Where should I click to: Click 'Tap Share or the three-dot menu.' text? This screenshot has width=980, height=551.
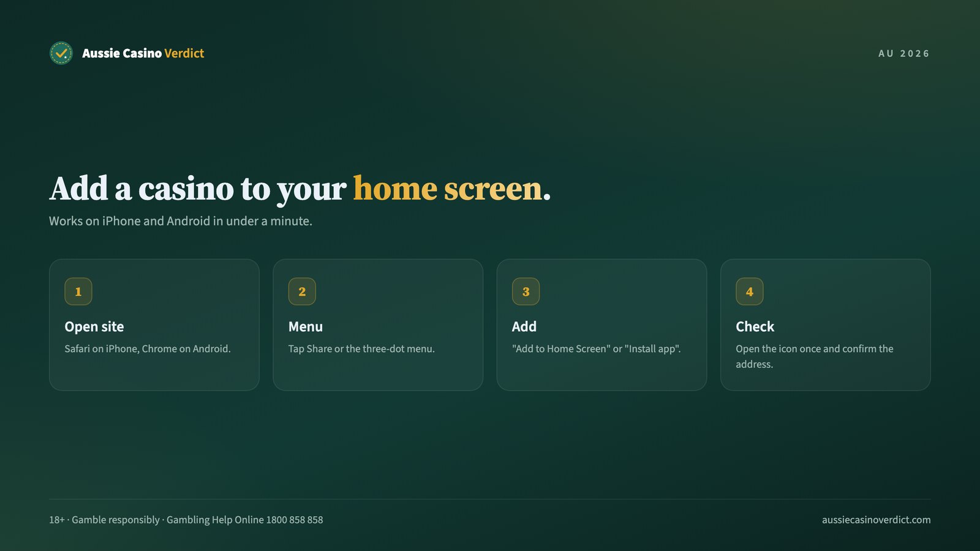coord(361,349)
